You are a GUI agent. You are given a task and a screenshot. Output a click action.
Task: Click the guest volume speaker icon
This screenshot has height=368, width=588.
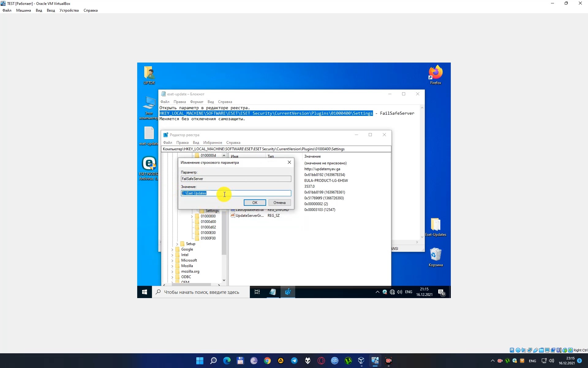click(400, 292)
